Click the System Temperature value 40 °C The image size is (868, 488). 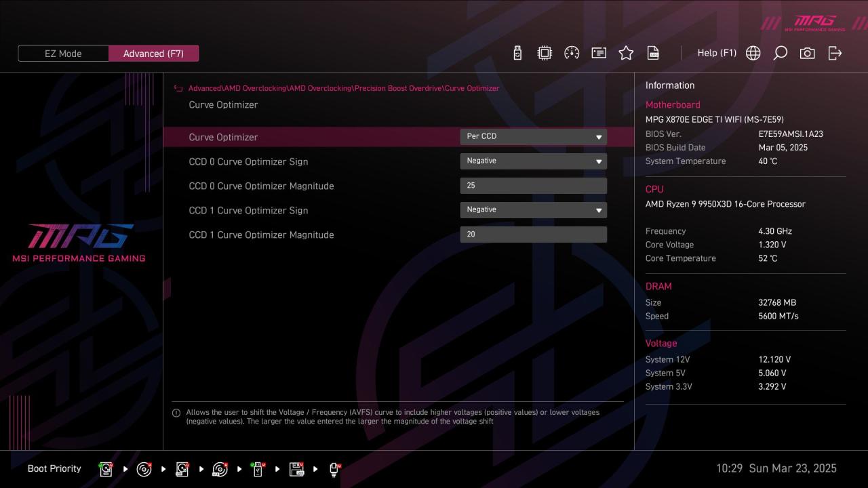[x=768, y=161]
